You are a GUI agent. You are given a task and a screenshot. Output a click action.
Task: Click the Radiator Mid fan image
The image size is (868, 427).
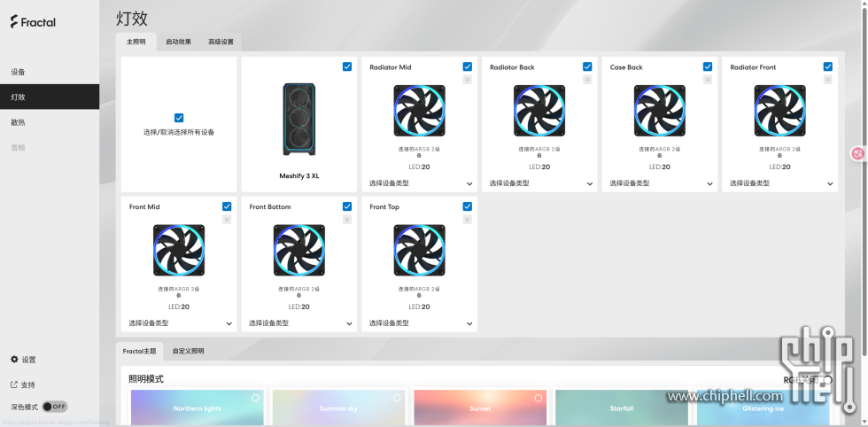point(419,111)
